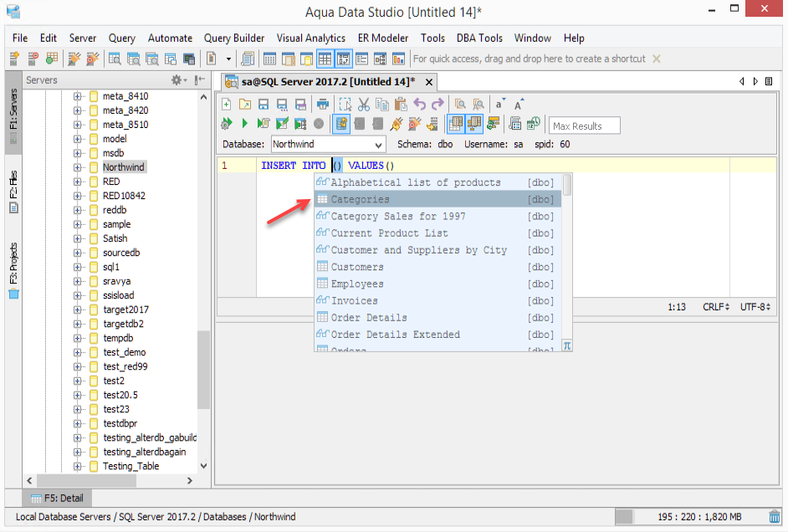
Task: Click the Print icon in editor toolbar
Action: coord(323,104)
